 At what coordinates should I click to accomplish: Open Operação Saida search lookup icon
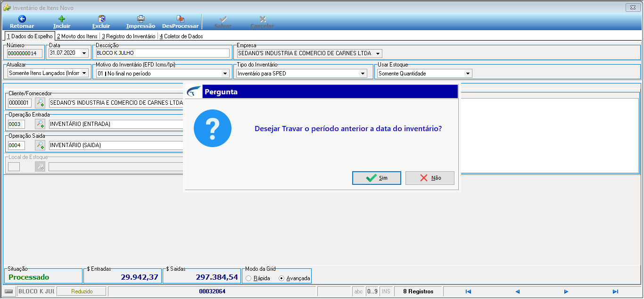(40, 145)
